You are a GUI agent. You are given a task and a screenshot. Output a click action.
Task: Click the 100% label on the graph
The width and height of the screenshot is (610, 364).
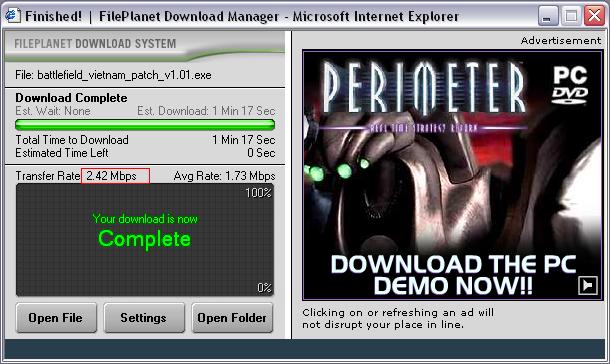(x=258, y=193)
